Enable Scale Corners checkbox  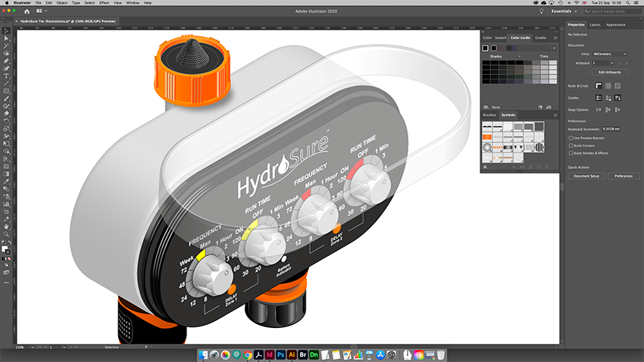point(571,145)
